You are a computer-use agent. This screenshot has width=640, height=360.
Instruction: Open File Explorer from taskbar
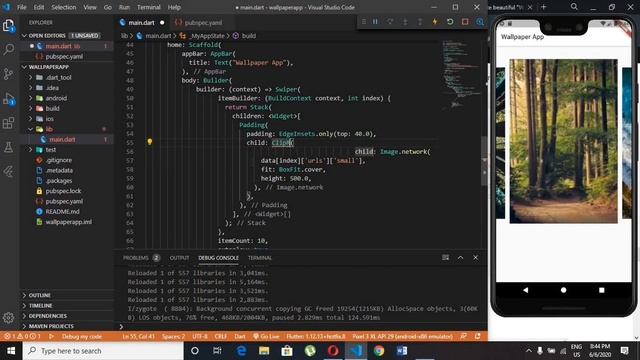click(264, 351)
